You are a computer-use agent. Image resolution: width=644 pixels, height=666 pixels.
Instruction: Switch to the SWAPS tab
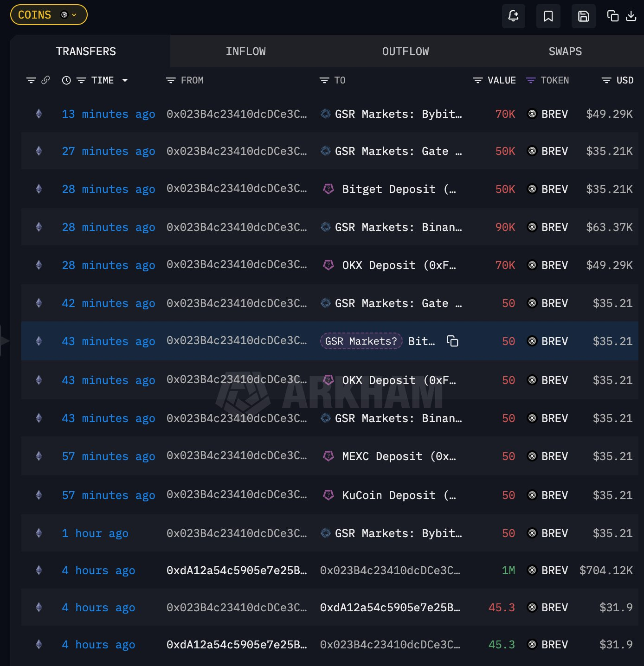(x=565, y=51)
